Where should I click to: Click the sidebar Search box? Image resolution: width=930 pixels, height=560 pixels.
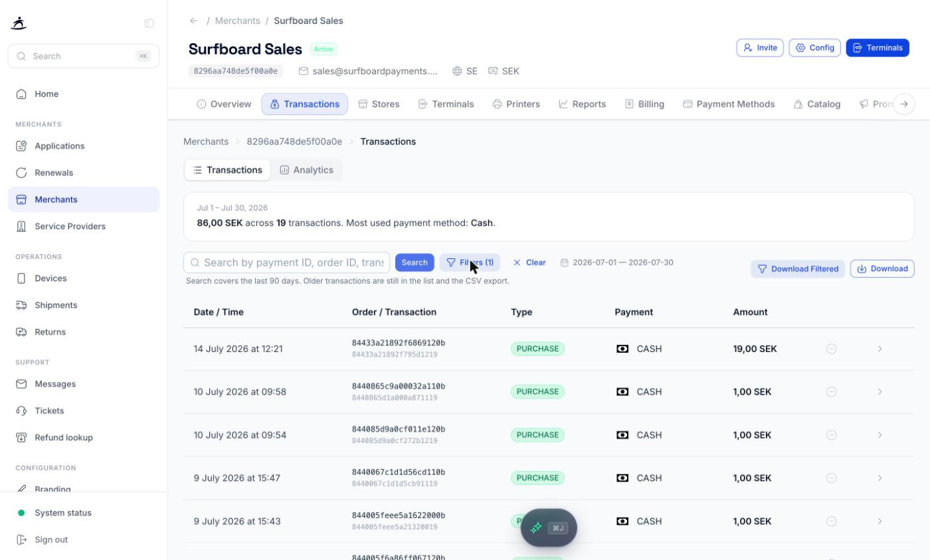(x=84, y=56)
